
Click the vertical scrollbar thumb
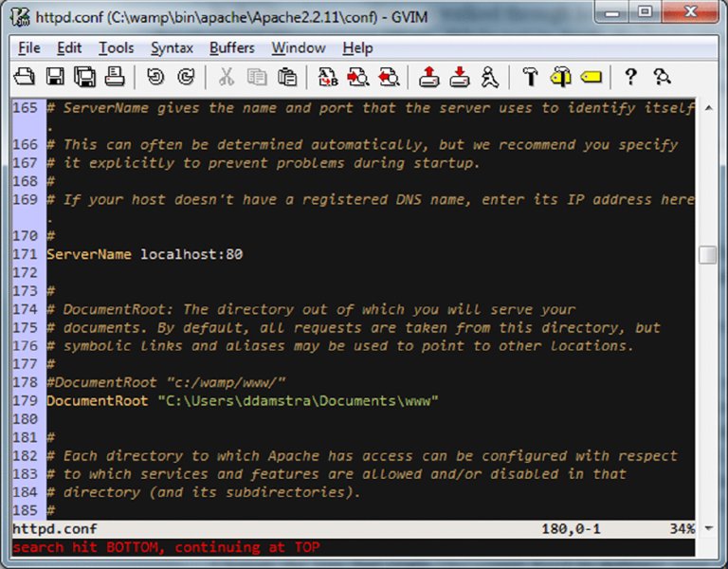pyautogui.click(x=708, y=254)
